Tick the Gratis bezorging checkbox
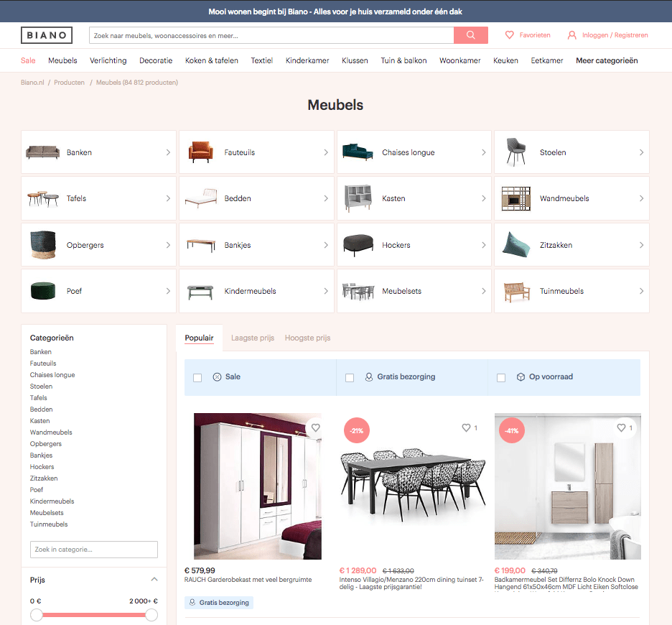This screenshot has width=672, height=625. point(350,378)
